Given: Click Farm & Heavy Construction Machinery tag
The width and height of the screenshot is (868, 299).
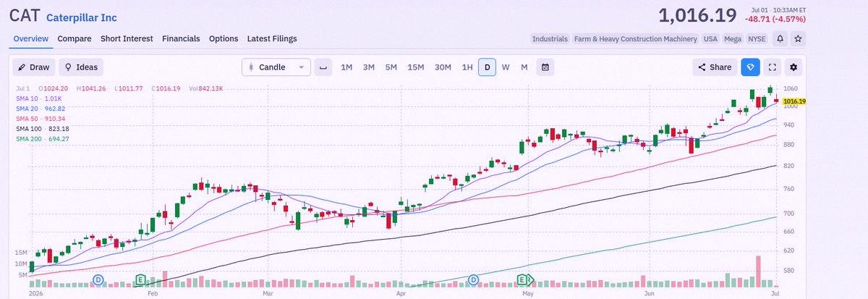Looking at the screenshot, I should tap(636, 38).
